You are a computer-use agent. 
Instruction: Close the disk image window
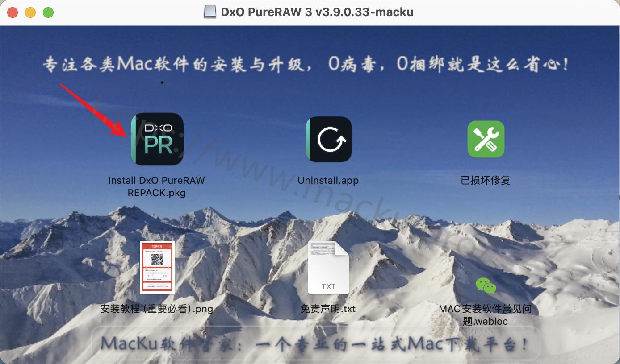(13, 12)
